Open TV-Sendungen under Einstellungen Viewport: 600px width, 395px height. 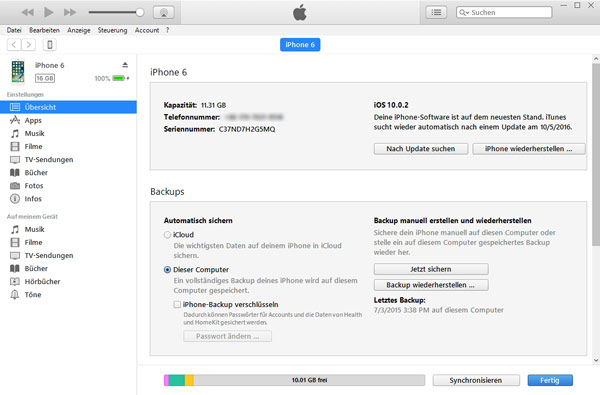[49, 159]
